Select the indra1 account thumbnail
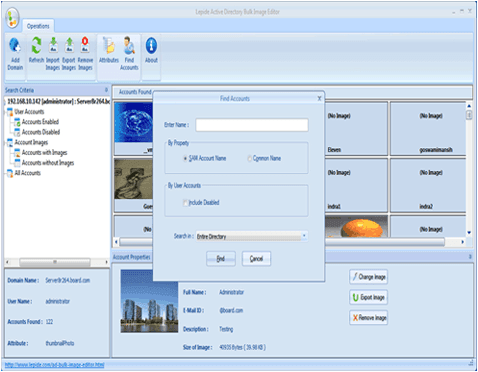This screenshot has width=478, height=372. (356, 185)
